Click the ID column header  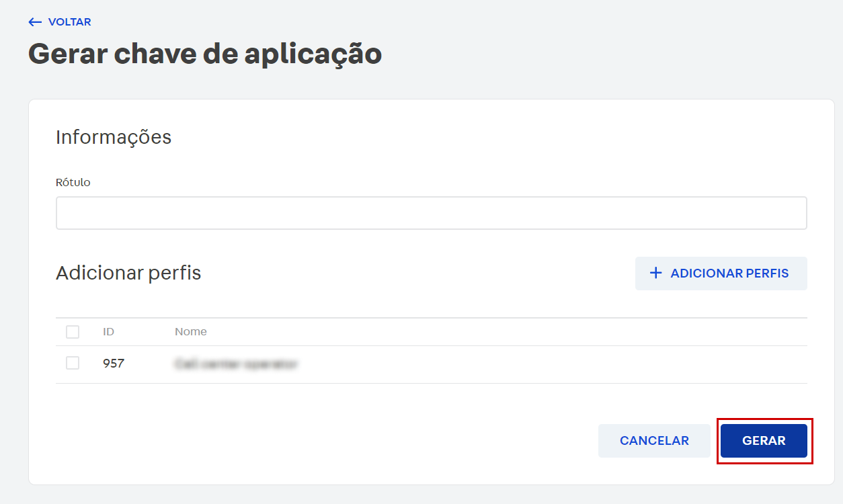coord(108,332)
